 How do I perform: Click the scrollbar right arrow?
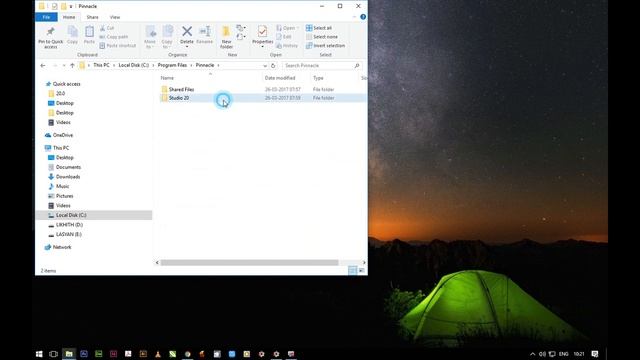coord(364,262)
